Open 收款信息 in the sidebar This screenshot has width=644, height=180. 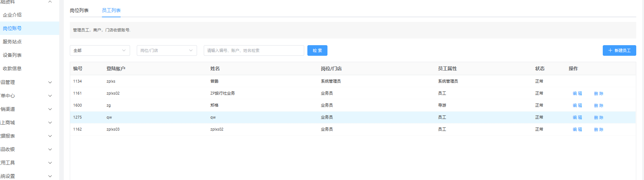(12, 68)
